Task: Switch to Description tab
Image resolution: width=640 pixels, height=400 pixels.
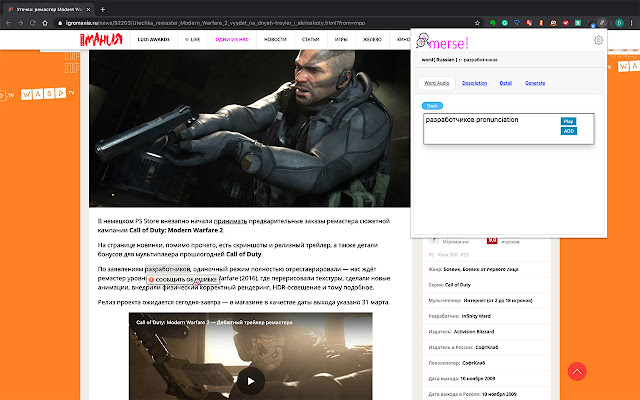Action: tap(474, 83)
